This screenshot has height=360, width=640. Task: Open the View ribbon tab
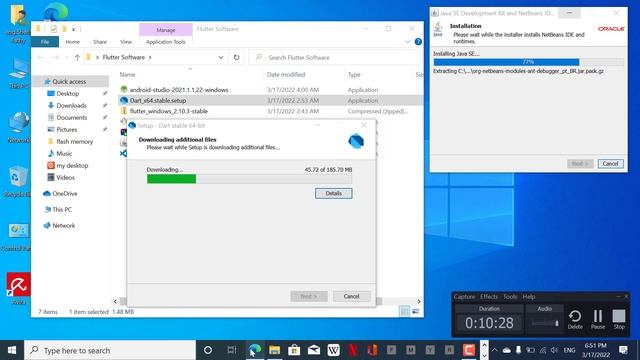(x=126, y=42)
